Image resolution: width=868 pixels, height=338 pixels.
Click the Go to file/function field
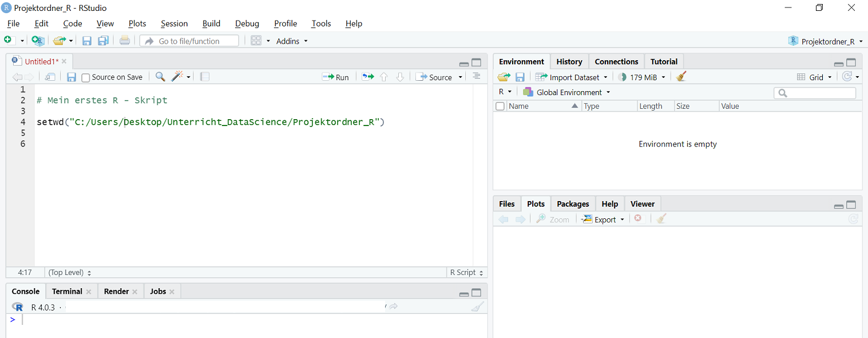[x=189, y=41]
